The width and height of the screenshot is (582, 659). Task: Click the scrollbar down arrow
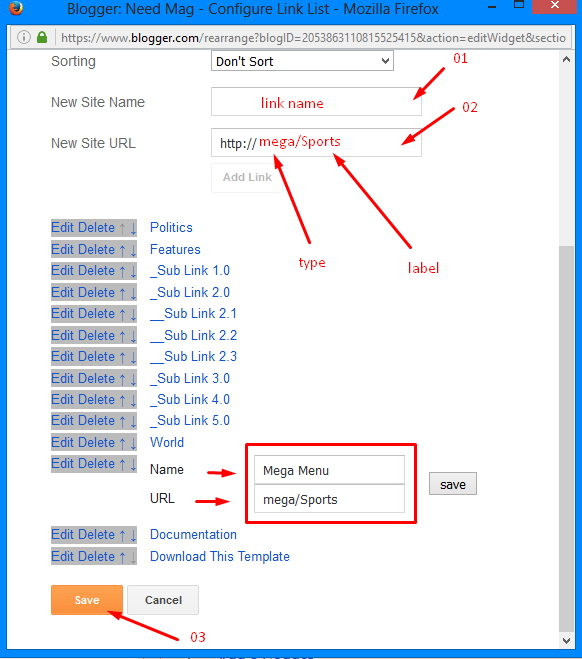(x=566, y=641)
